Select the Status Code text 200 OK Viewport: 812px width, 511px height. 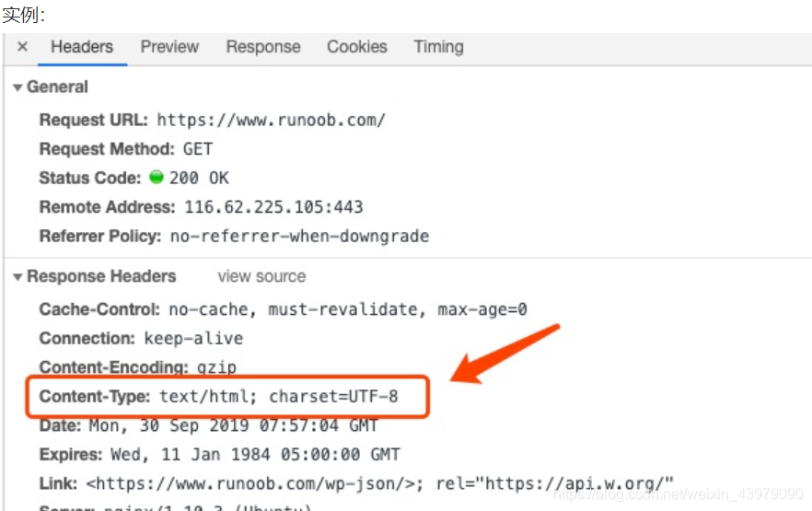[199, 178]
